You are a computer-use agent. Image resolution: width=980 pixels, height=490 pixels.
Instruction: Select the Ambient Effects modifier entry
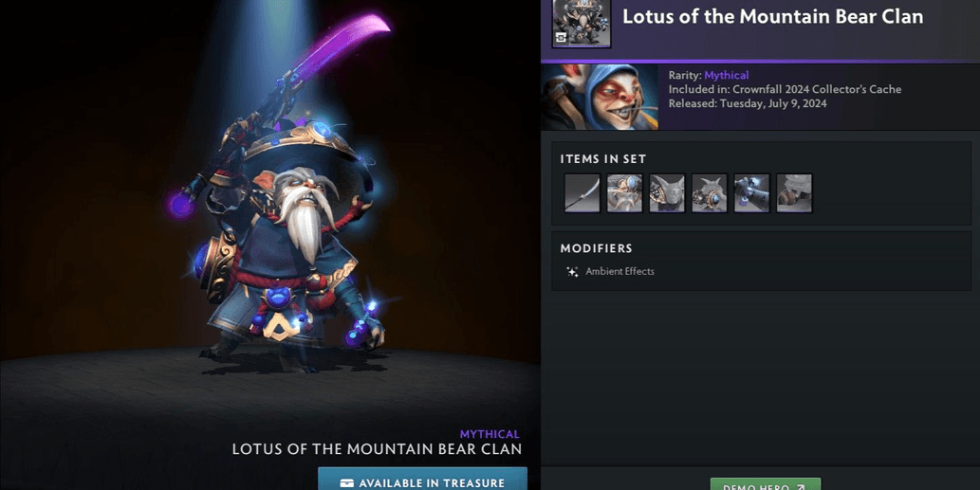tap(610, 271)
